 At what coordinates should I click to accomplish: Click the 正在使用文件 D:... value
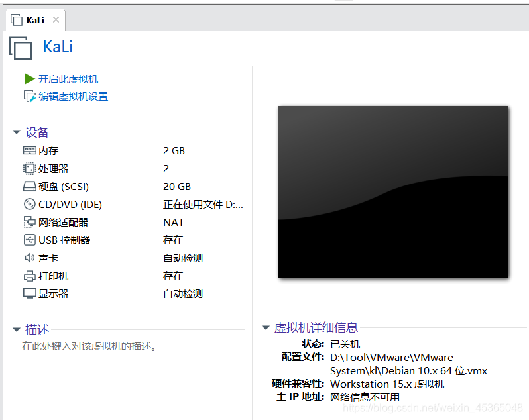tap(203, 204)
